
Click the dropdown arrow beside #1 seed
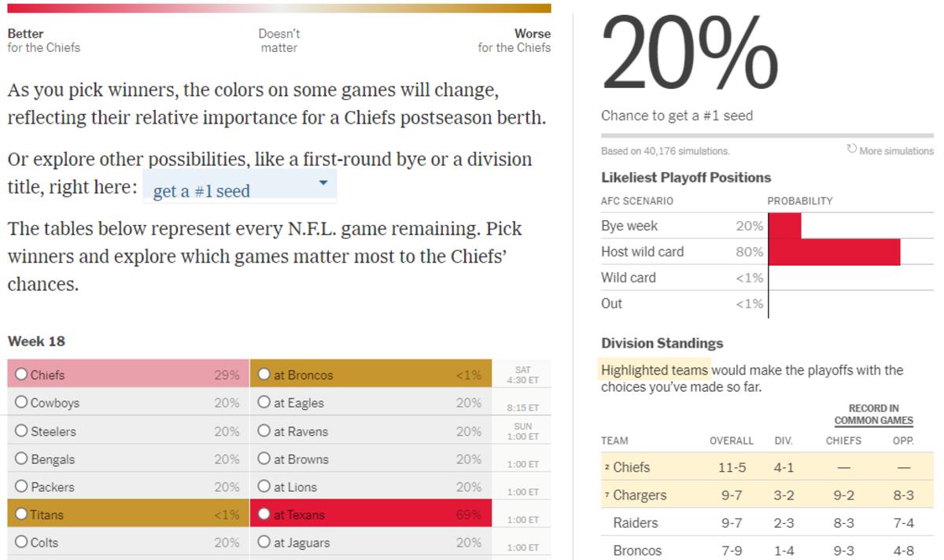(x=323, y=183)
